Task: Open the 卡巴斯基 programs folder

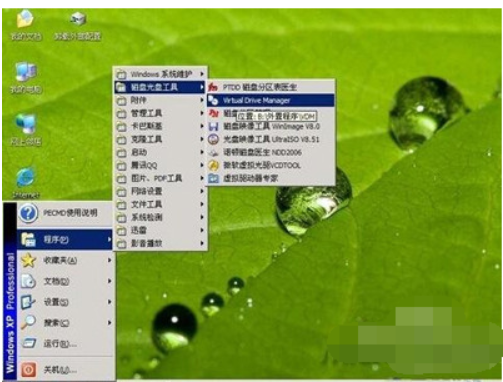Action: pyautogui.click(x=160, y=126)
